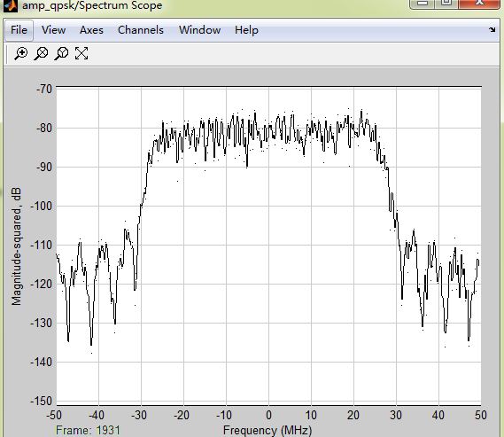Image resolution: width=504 pixels, height=437 pixels.
Task: Open the Channels menu
Action: coord(141,30)
